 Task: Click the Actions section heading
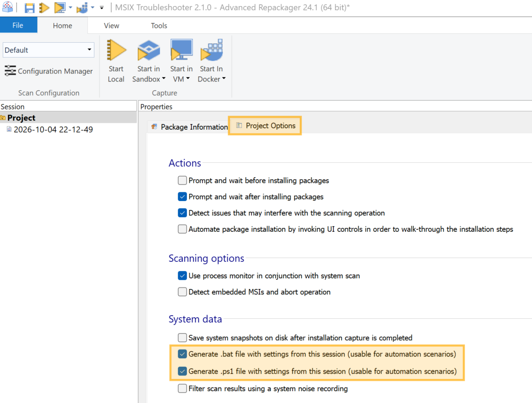[x=185, y=163]
